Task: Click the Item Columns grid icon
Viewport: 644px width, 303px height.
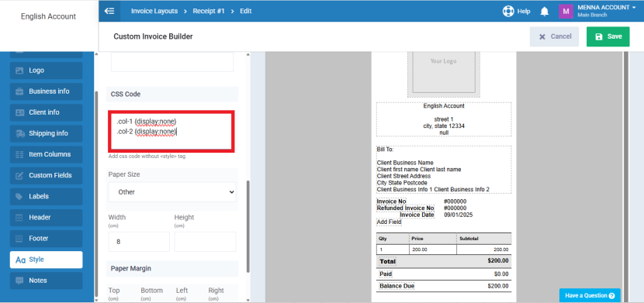Action: [x=19, y=154]
